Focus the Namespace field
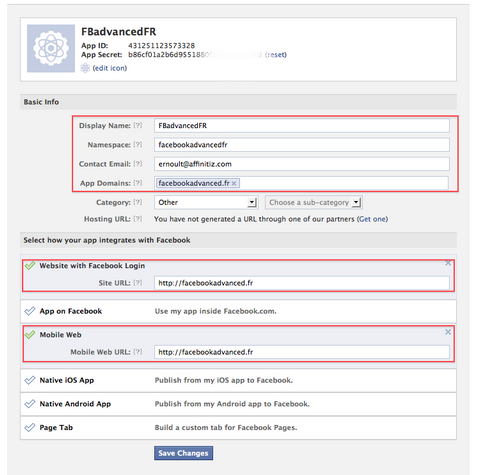 click(302, 145)
